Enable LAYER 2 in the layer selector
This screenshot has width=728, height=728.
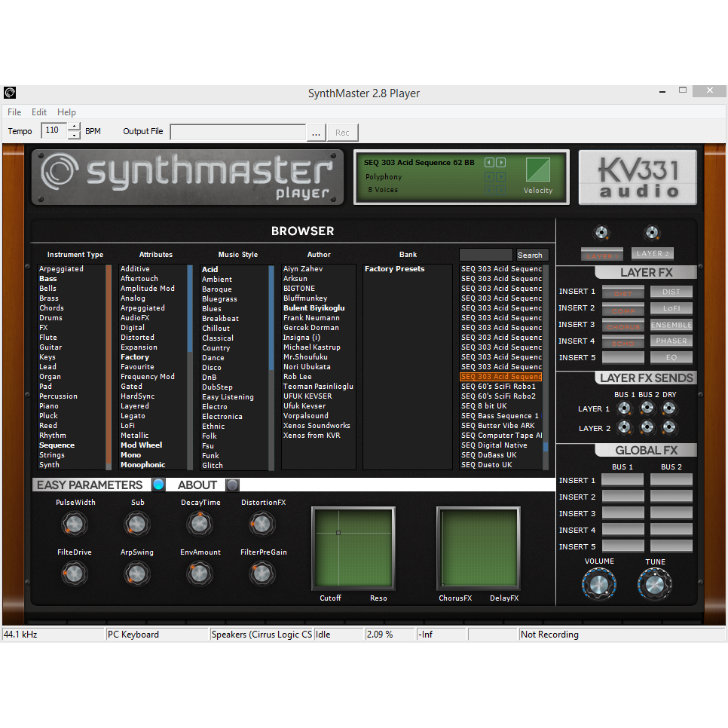pyautogui.click(x=653, y=253)
